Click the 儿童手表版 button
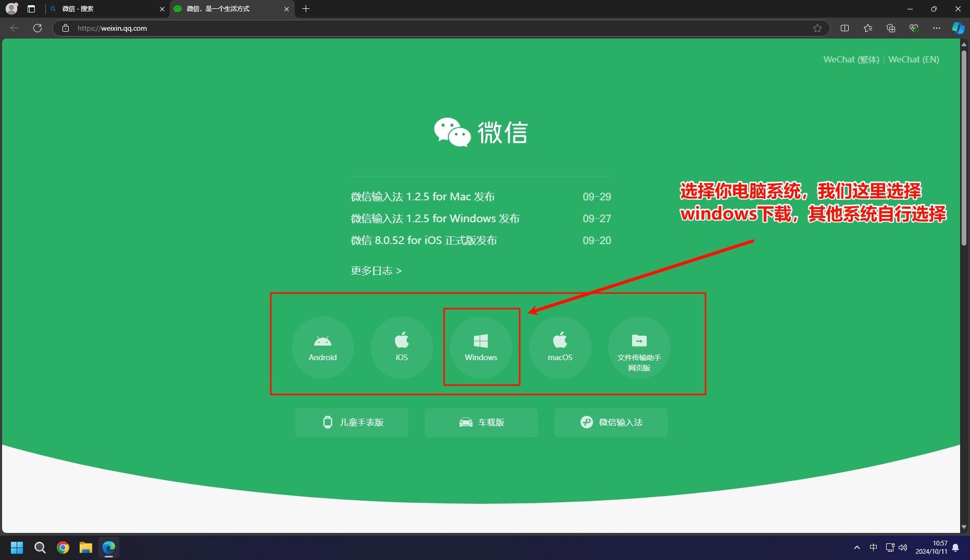This screenshot has height=560, width=970. (351, 422)
